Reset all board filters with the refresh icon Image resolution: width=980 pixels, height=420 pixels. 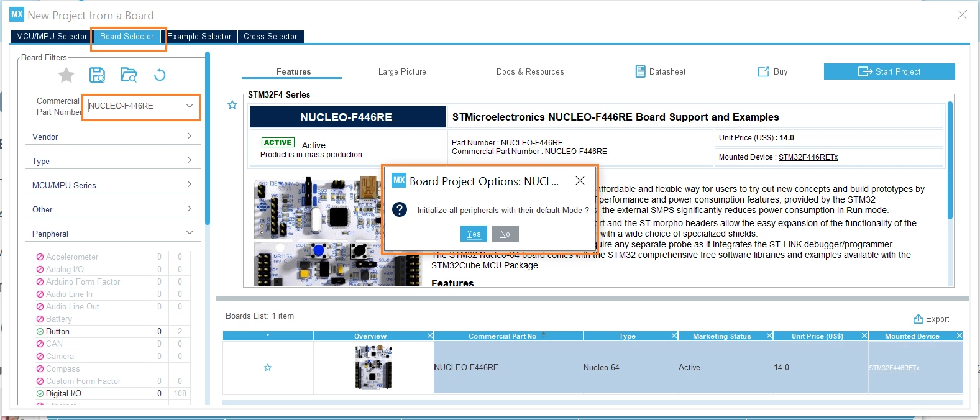(160, 75)
